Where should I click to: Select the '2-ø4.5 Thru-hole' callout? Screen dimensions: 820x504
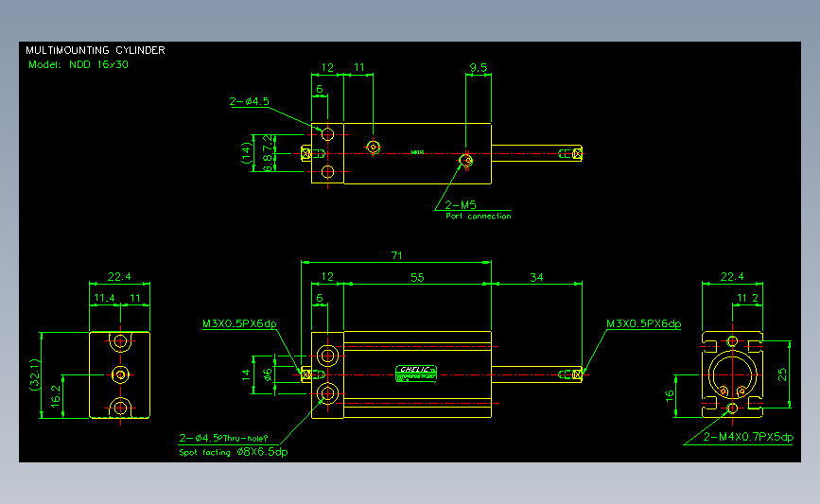[x=223, y=438]
